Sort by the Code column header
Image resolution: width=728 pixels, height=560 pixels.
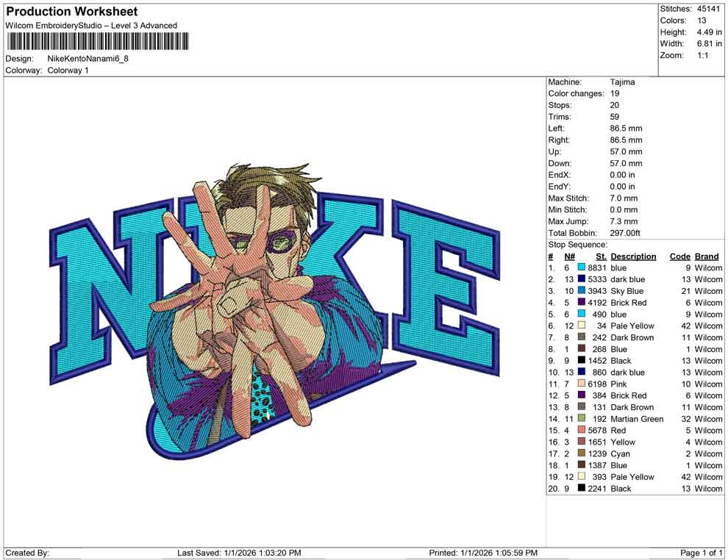pos(680,256)
